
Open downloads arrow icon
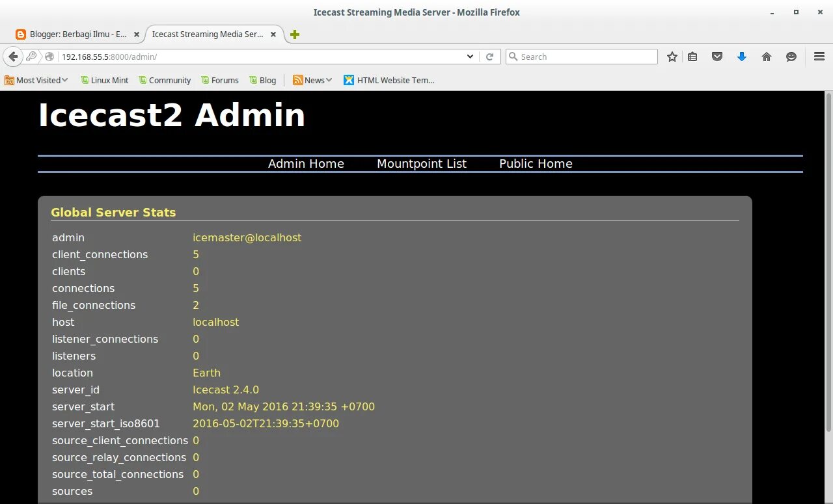click(741, 57)
